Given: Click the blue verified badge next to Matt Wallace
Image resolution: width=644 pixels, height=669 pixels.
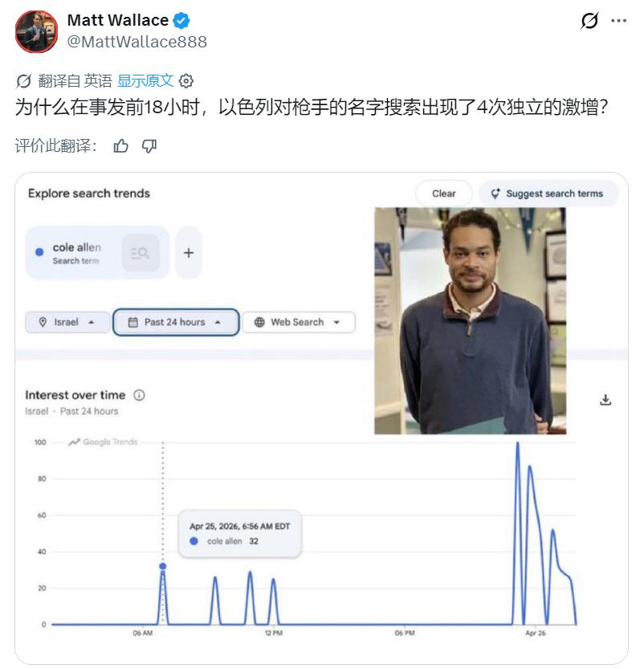Looking at the screenshot, I should pyautogui.click(x=181, y=21).
